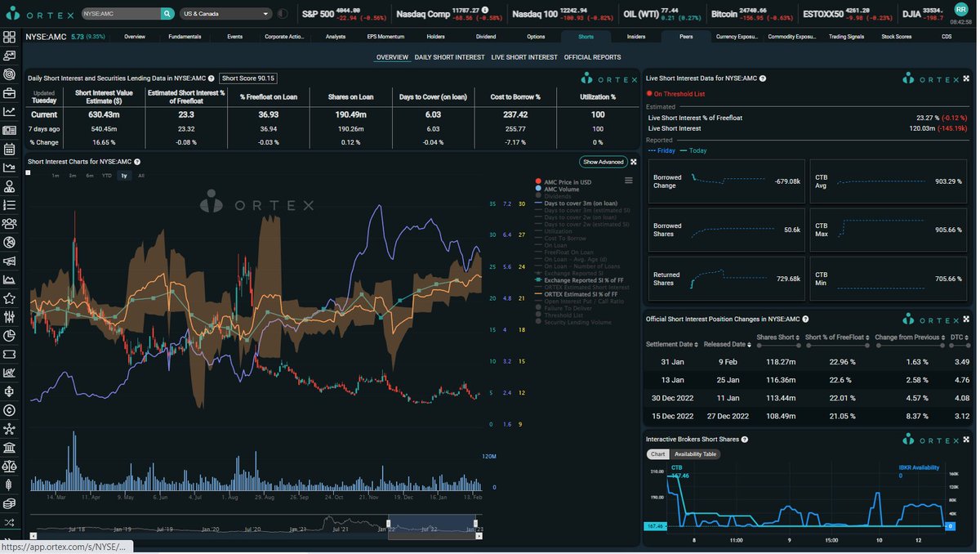This screenshot has height=554, width=980.
Task: Enable Cost To Borrow legend series
Action: click(560, 238)
